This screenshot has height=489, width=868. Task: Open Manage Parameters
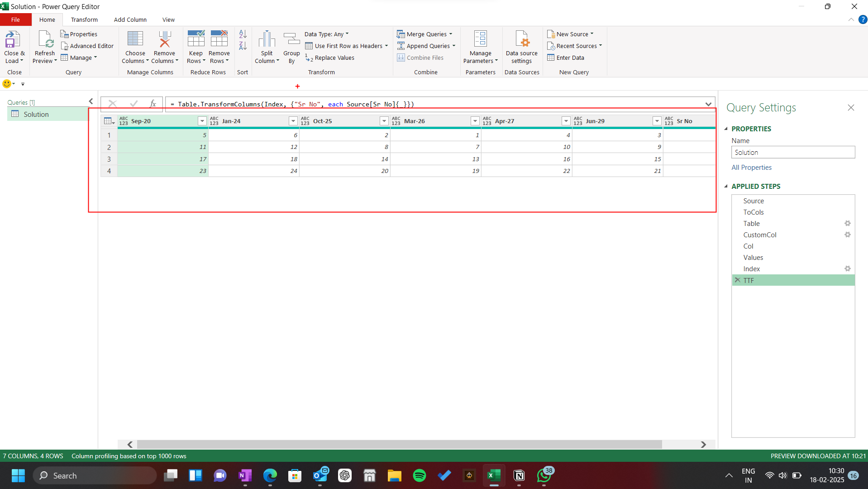480,47
